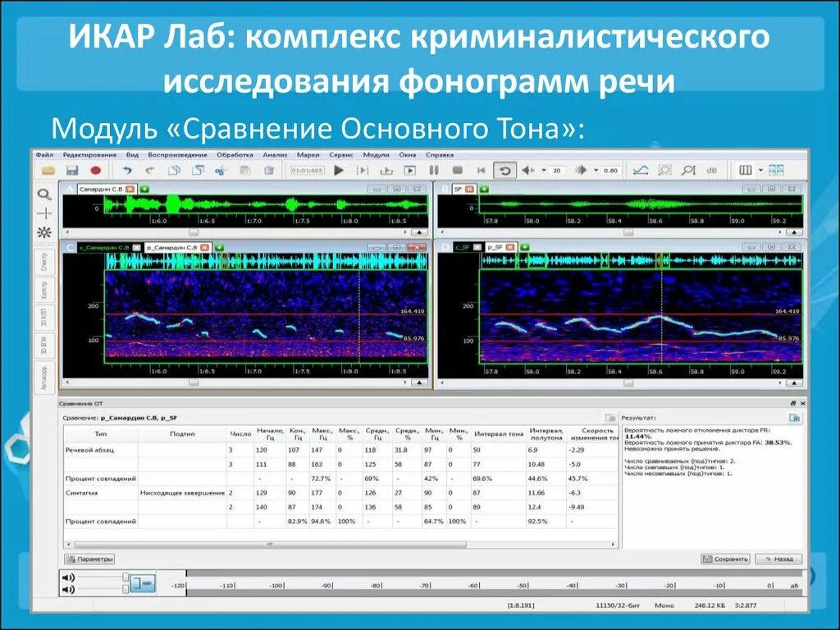This screenshot has width=840, height=630.
Task: Open the Воспроизведение menu
Action: pos(177,155)
